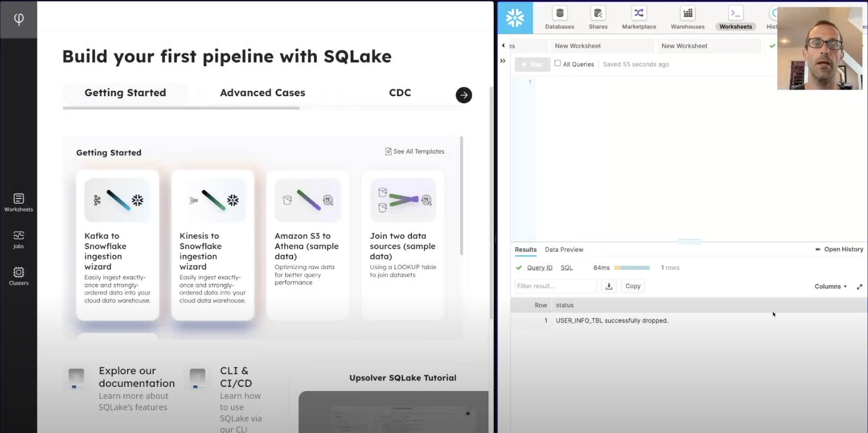Click the Getting Started section heading

click(x=109, y=153)
